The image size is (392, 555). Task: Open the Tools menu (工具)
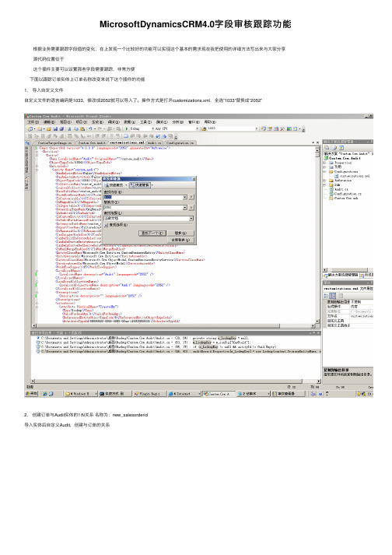point(146,121)
